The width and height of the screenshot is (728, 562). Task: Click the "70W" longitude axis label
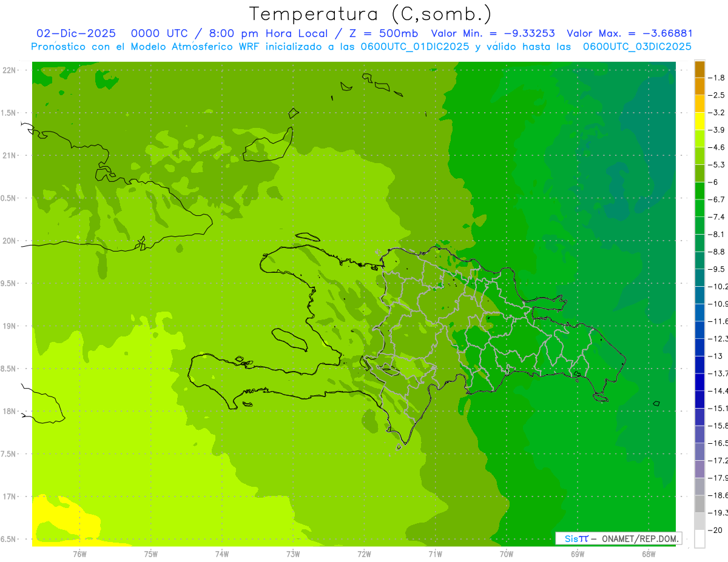tap(507, 554)
